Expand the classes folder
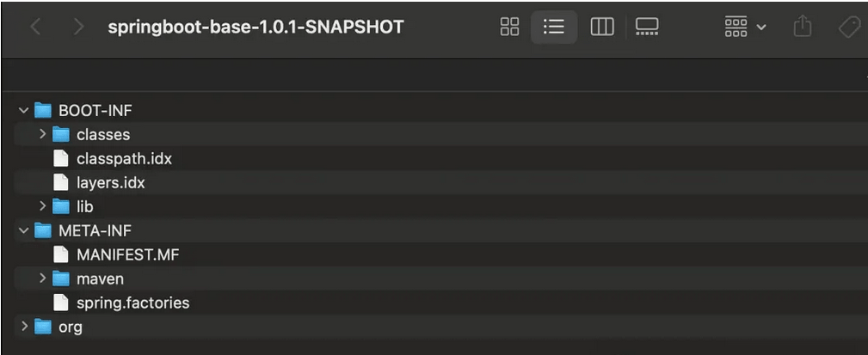 click(42, 135)
